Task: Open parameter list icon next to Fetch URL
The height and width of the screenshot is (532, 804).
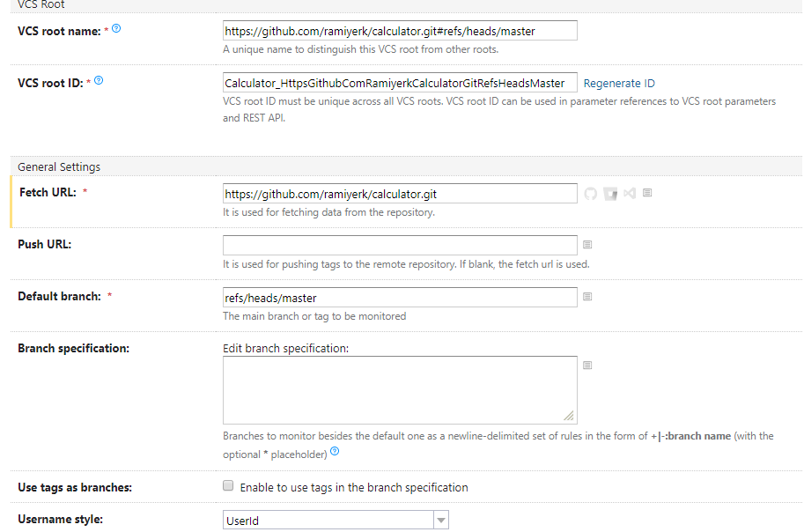Action: 647,193
